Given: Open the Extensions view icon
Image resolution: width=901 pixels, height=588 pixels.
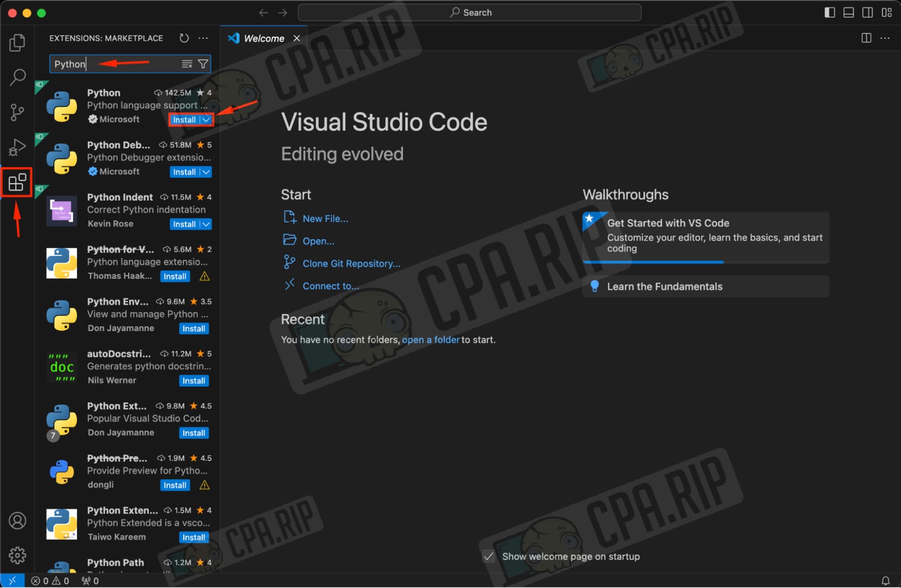Looking at the screenshot, I should click(x=17, y=182).
